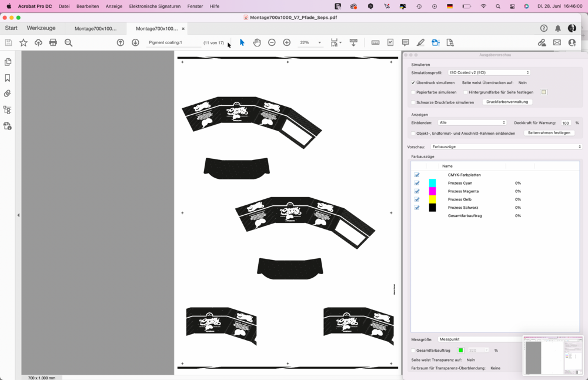Open the attachments paperclip panel
The image size is (588, 380).
8,94
